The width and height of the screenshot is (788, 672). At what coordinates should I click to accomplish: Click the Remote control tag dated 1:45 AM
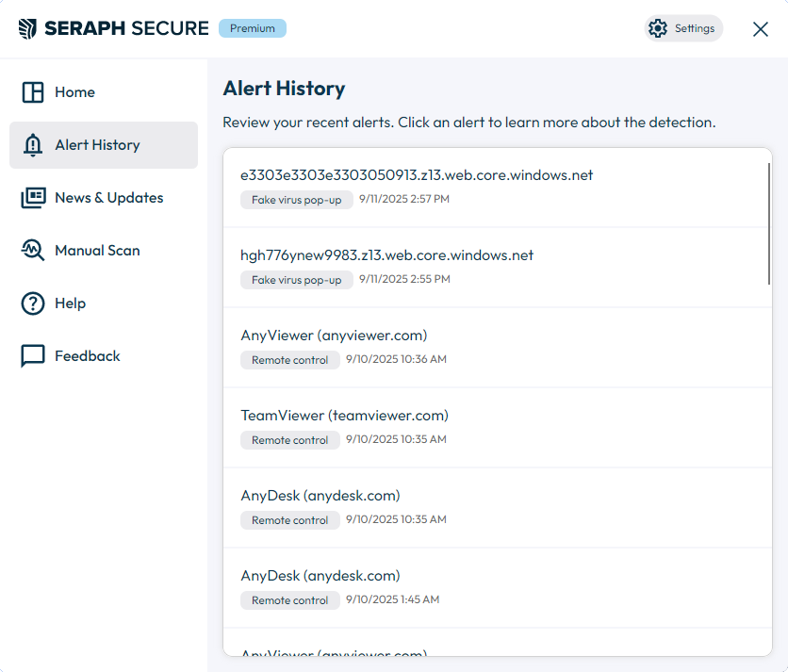point(290,600)
